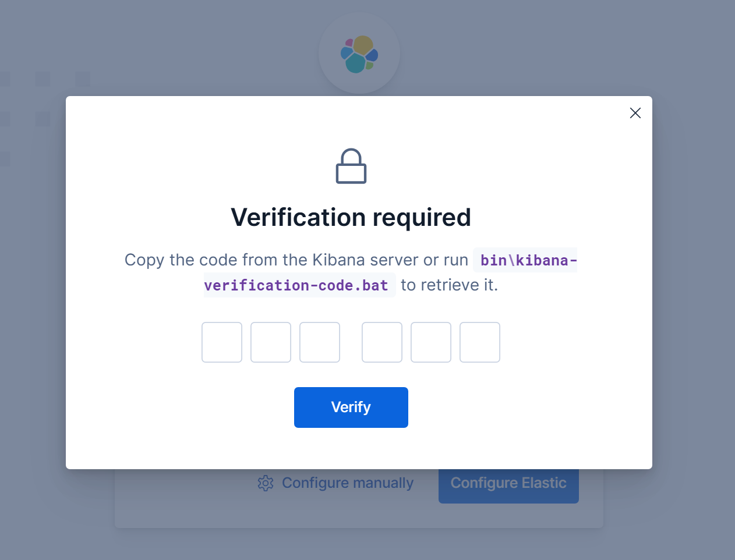Submit the code with the Verify button

tap(351, 407)
